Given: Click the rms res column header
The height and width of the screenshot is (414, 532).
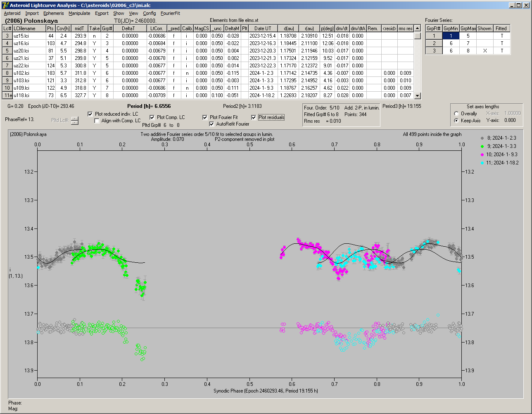Looking at the screenshot, I should tap(405, 29).
